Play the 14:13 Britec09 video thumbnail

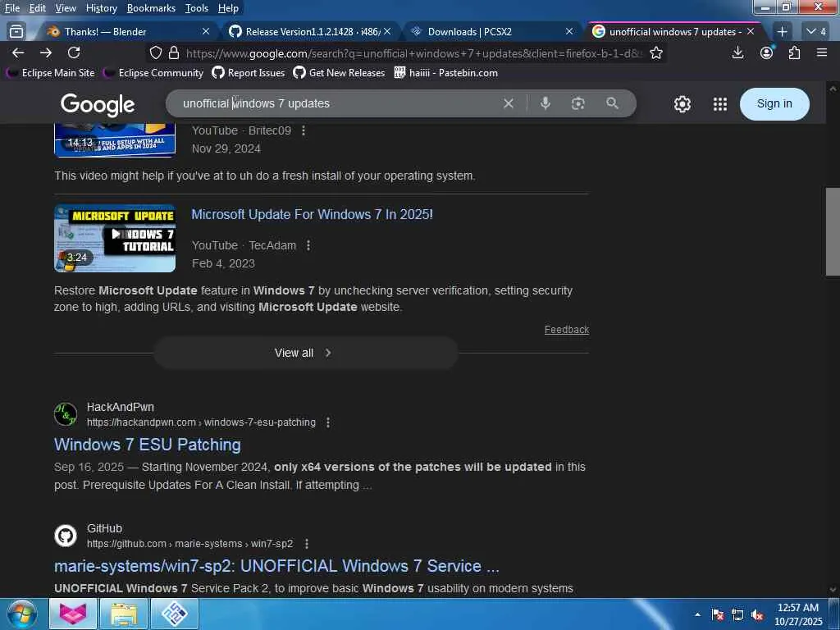point(115,139)
